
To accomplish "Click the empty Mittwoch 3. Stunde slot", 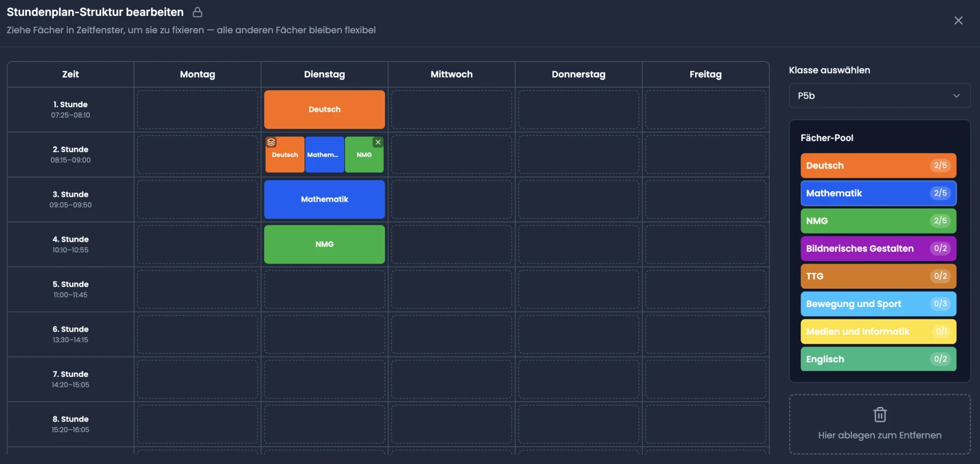I will click(x=451, y=199).
